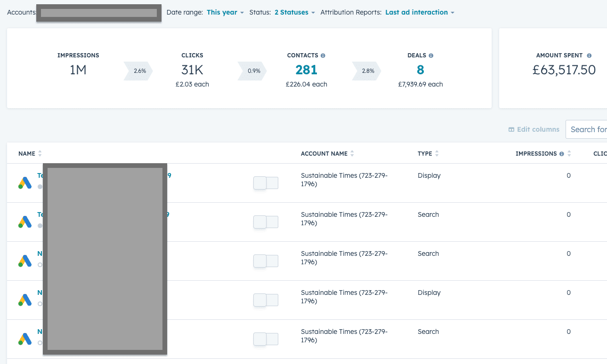Viewport: 607px width, 364px height.
Task: Toggle the fourth row Display campaign switch
Action: (266, 300)
